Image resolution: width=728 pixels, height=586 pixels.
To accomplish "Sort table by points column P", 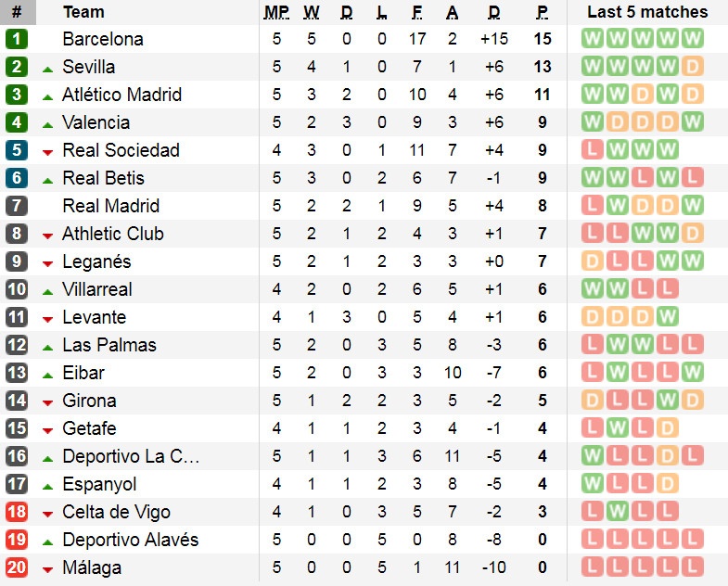I will (542, 12).
